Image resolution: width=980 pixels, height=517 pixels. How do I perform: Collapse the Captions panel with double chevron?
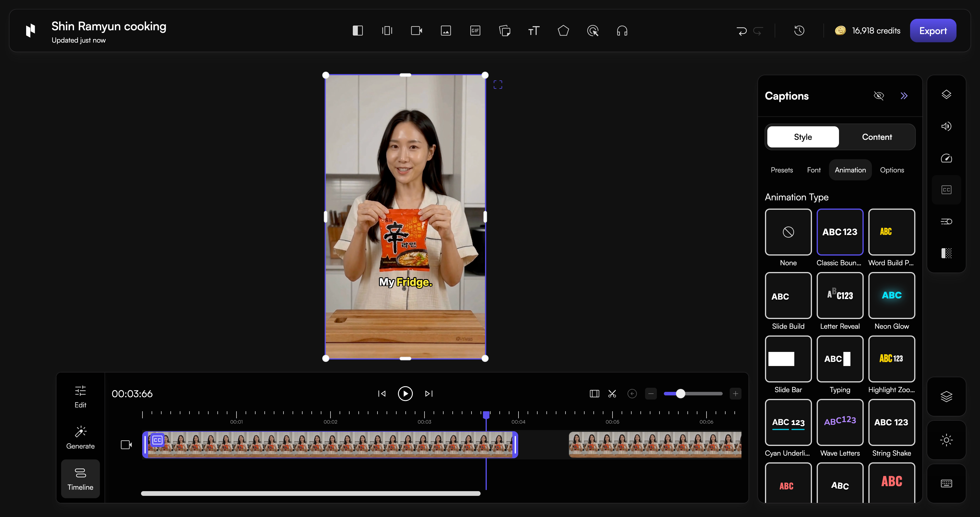(904, 96)
